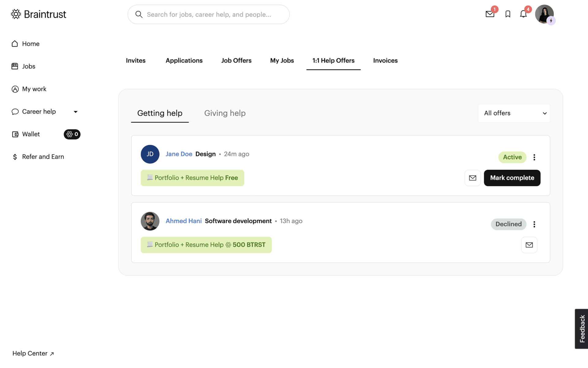Open saved bookmarks icon

[508, 14]
